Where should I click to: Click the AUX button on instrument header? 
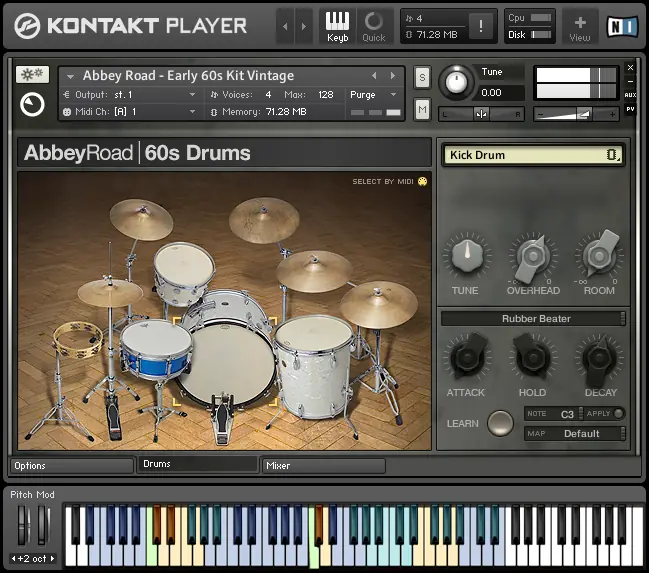tap(630, 95)
